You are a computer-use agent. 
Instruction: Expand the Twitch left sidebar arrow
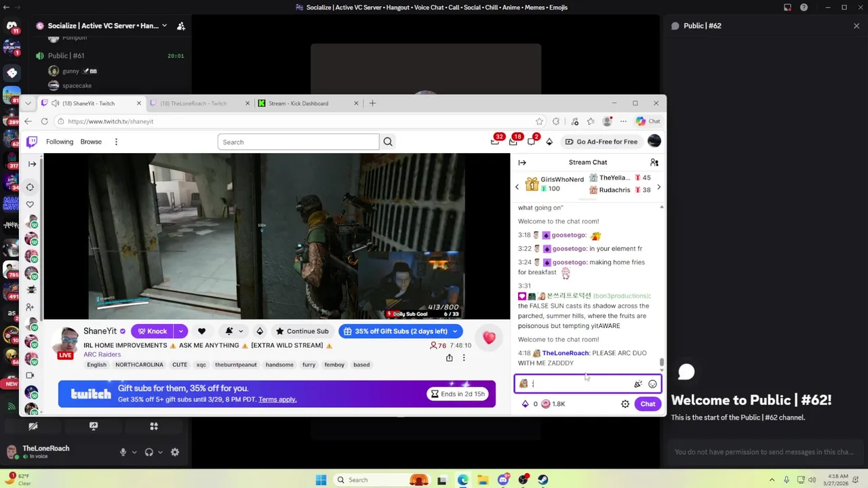(32, 164)
